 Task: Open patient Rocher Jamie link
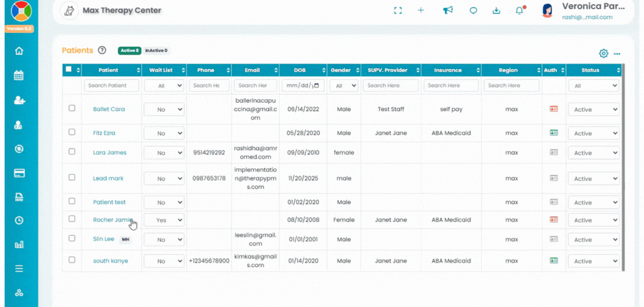(112, 220)
